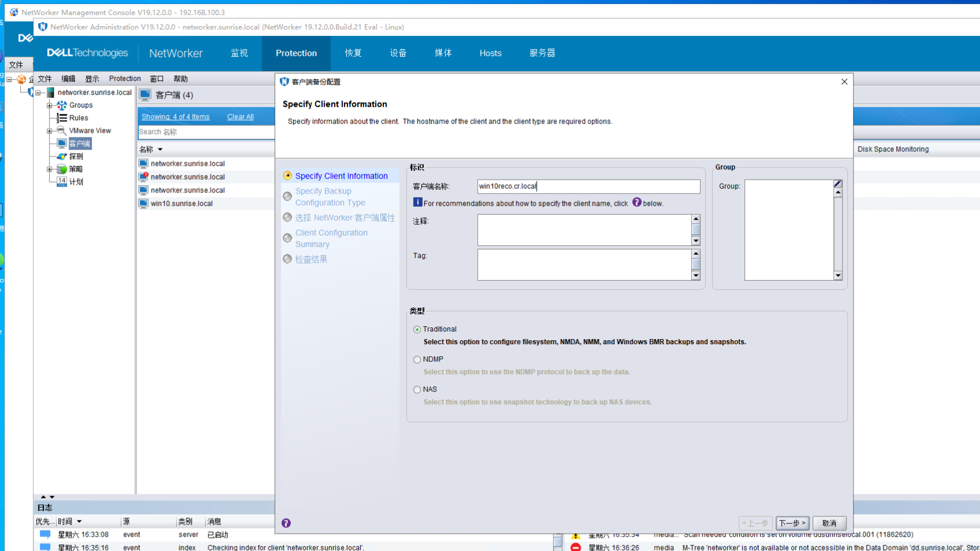Viewport: 980px width, 551px height.
Task: Click the Specify Client Information step bullet
Action: 287,176
